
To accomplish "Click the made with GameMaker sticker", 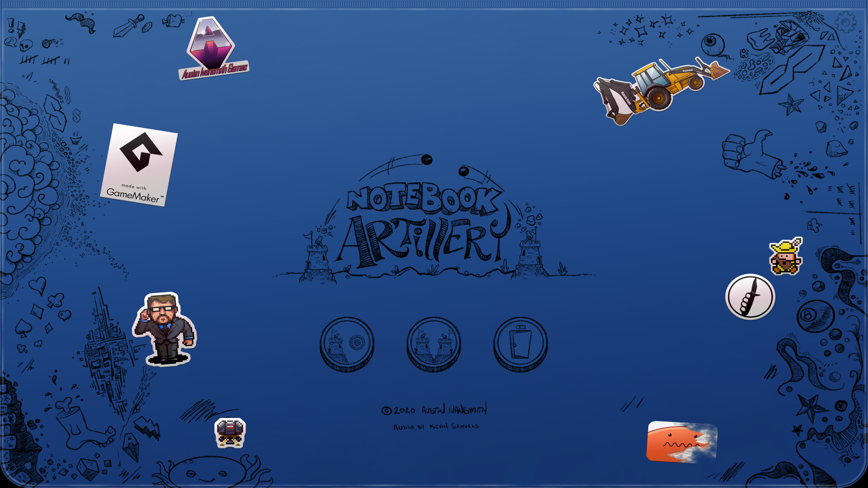I will 139,165.
